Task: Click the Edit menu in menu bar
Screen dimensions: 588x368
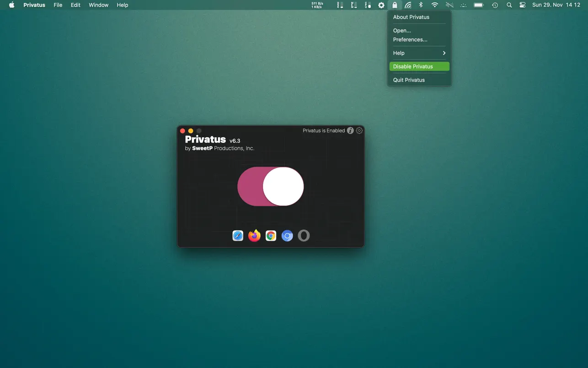Action: (75, 5)
